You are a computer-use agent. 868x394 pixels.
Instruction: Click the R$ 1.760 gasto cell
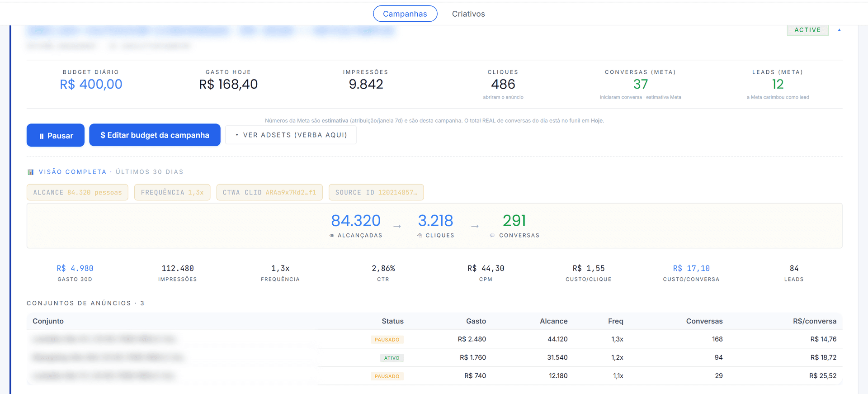point(473,357)
